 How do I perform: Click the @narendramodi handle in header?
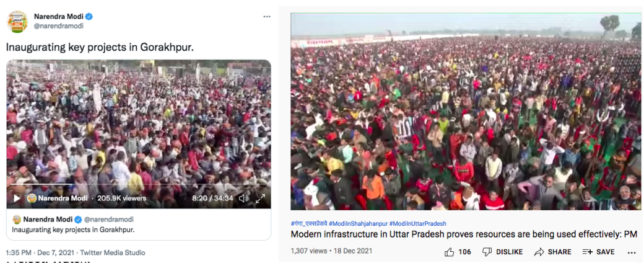pos(58,26)
